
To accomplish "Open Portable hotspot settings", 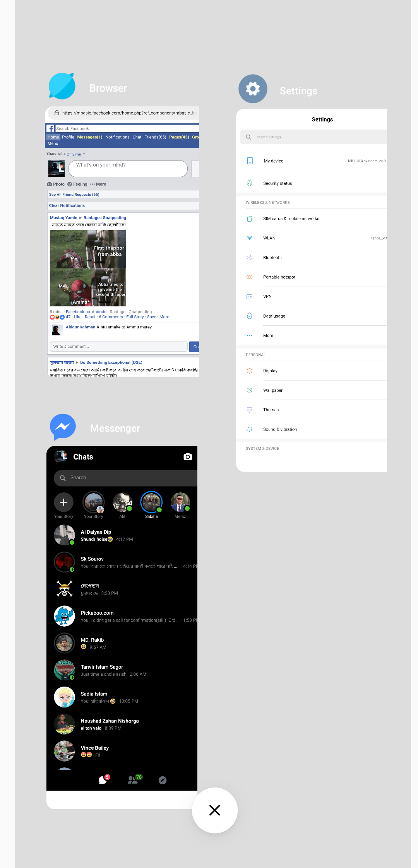I will [312, 277].
